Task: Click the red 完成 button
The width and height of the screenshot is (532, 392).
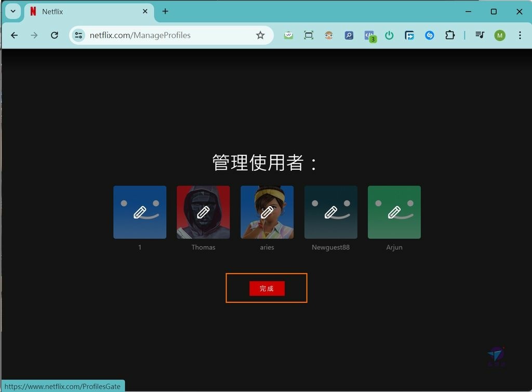Action: click(x=267, y=289)
